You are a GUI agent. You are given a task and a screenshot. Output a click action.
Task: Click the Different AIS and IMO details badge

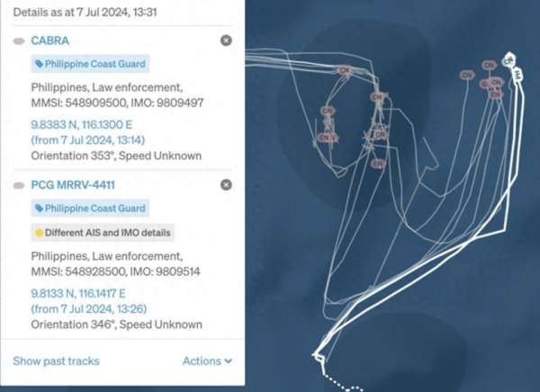click(x=102, y=232)
